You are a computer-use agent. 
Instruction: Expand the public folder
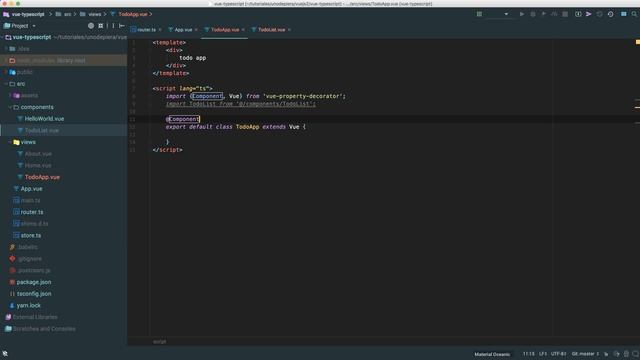coord(6,72)
